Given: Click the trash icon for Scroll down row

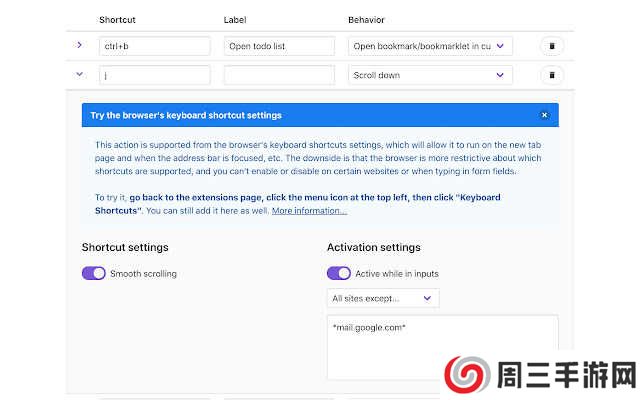Looking at the screenshot, I should (552, 75).
